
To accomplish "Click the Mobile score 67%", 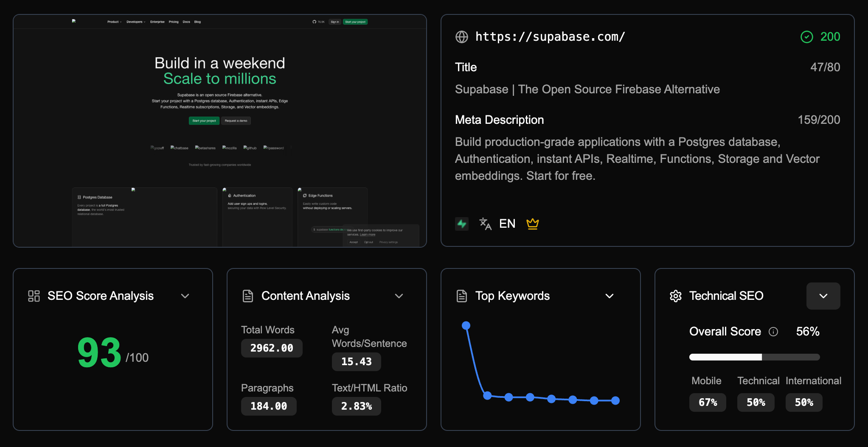I will point(708,402).
